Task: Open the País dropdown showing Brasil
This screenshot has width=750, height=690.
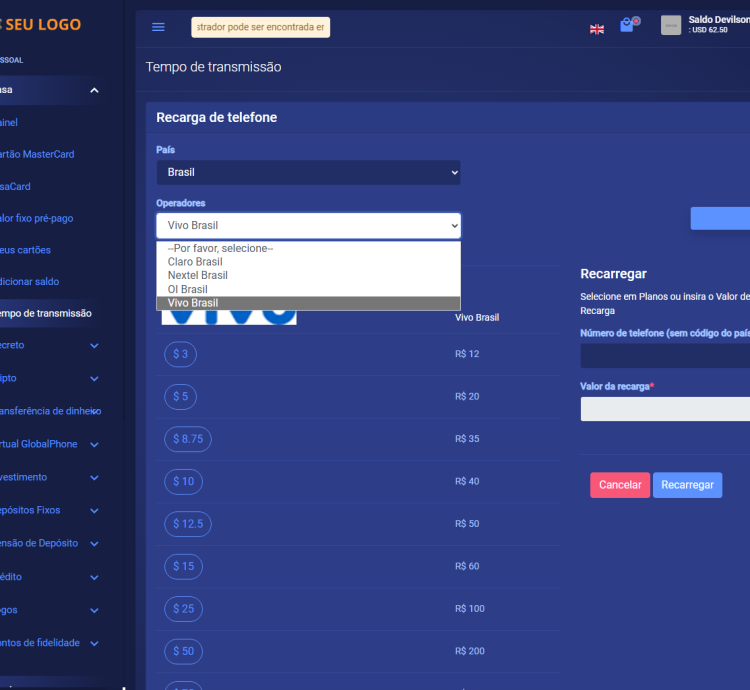Action: point(308,172)
